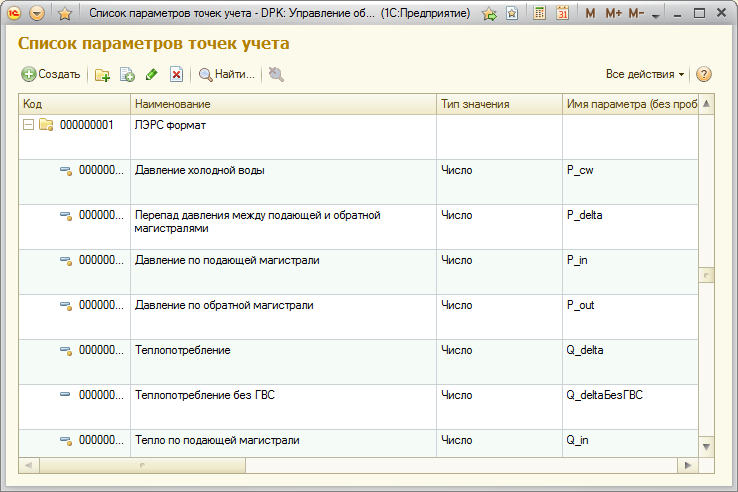This screenshot has height=492, width=738.
Task: Click the Q_in parameter cell
Action: tap(630, 443)
